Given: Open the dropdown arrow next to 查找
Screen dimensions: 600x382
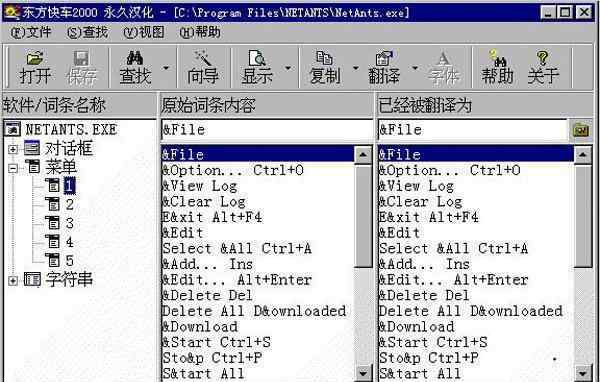Looking at the screenshot, I should (166, 68).
